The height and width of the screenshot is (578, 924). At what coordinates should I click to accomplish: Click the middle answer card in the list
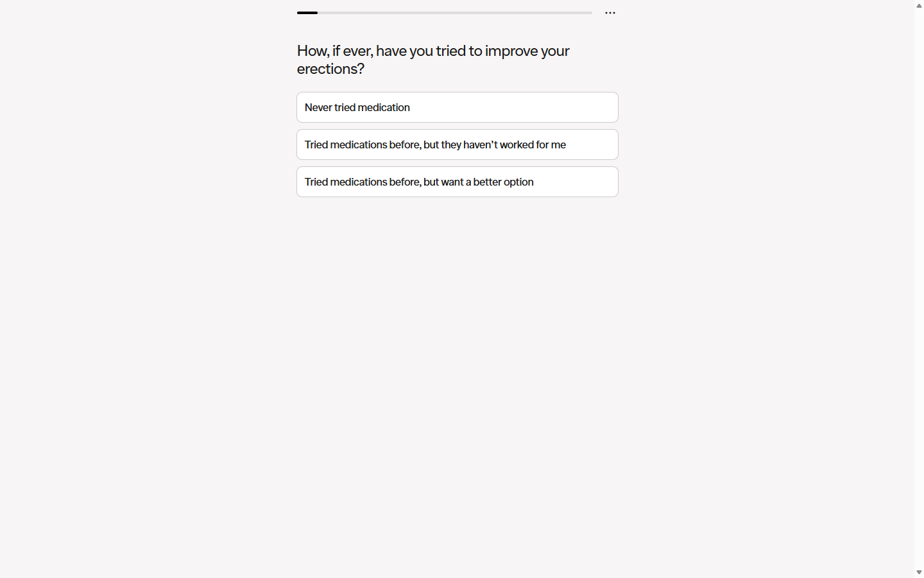tap(457, 144)
